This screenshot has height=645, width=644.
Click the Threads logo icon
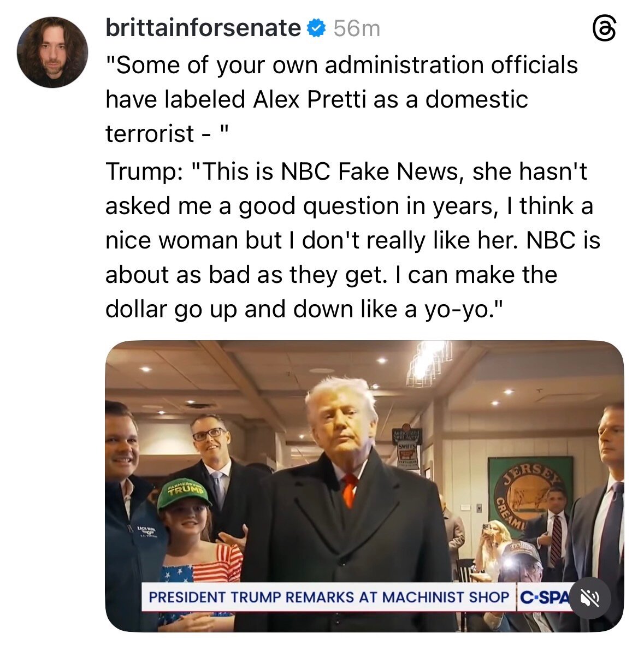tap(605, 28)
